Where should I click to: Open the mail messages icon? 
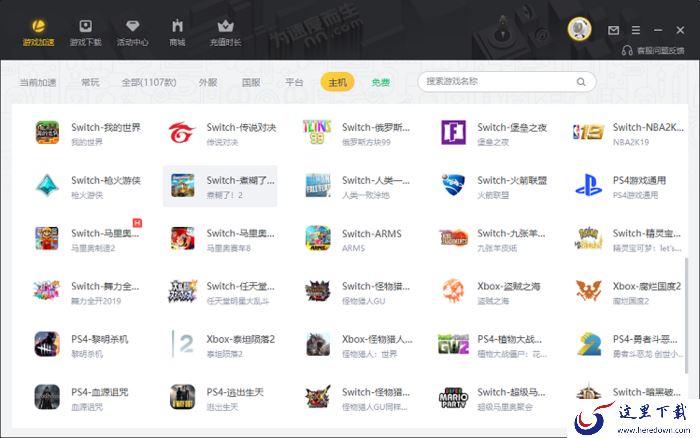tap(613, 30)
